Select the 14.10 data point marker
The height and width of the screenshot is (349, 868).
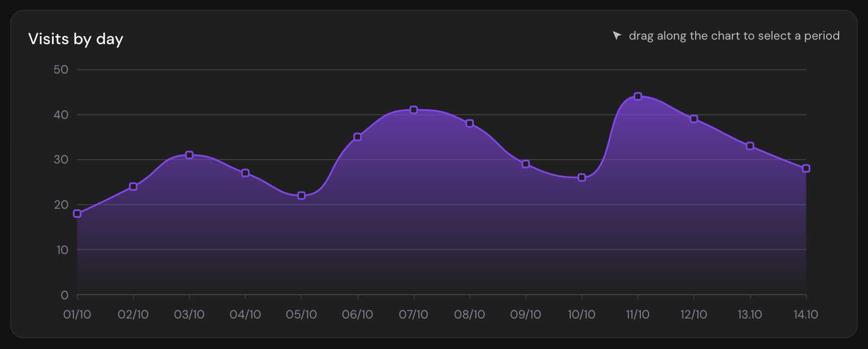tap(806, 169)
